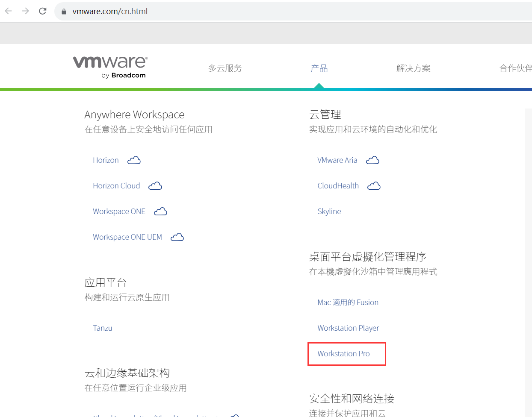This screenshot has height=417, width=532.
Task: Click the 应用平台 heading
Action: pos(105,282)
